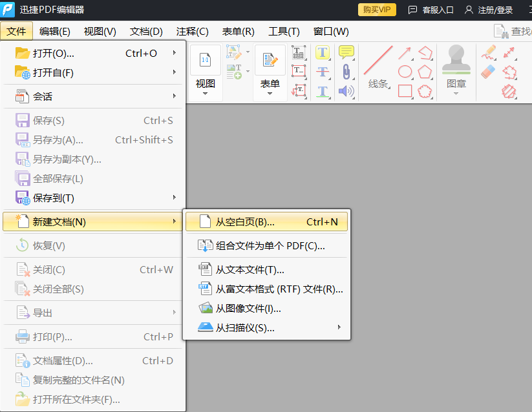Highlight the 新建文档(N) menu entry
This screenshot has height=412, width=532.
click(92, 222)
